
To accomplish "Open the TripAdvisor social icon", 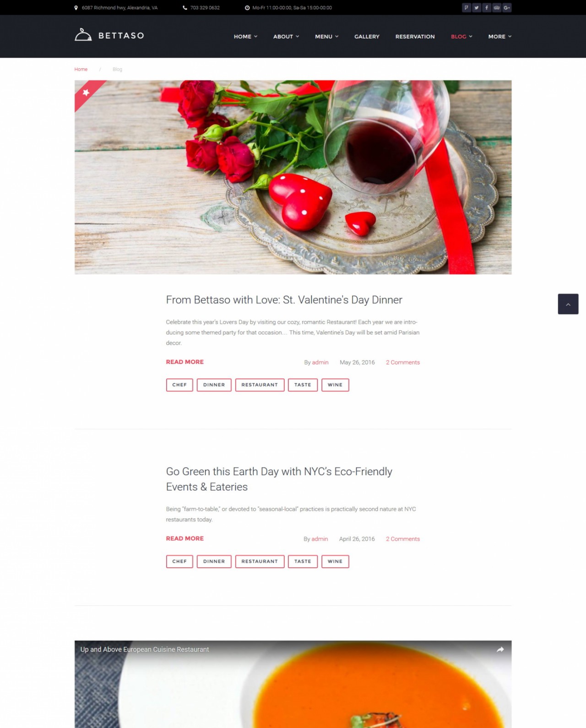I will click(497, 8).
